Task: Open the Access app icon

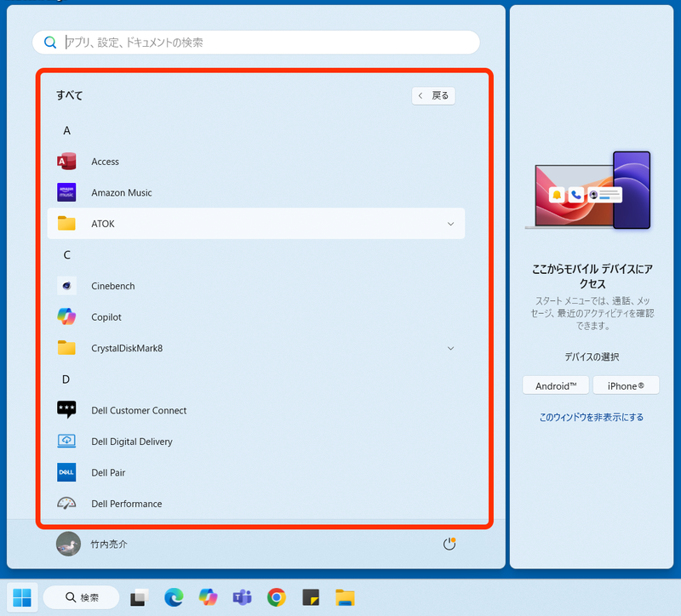Action: (x=66, y=162)
